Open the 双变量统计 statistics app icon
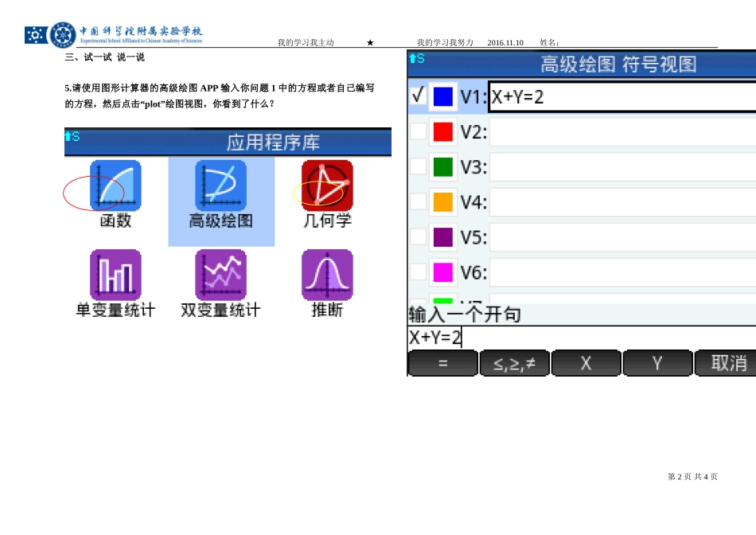Viewport: 756px width, 535px height. click(x=220, y=275)
